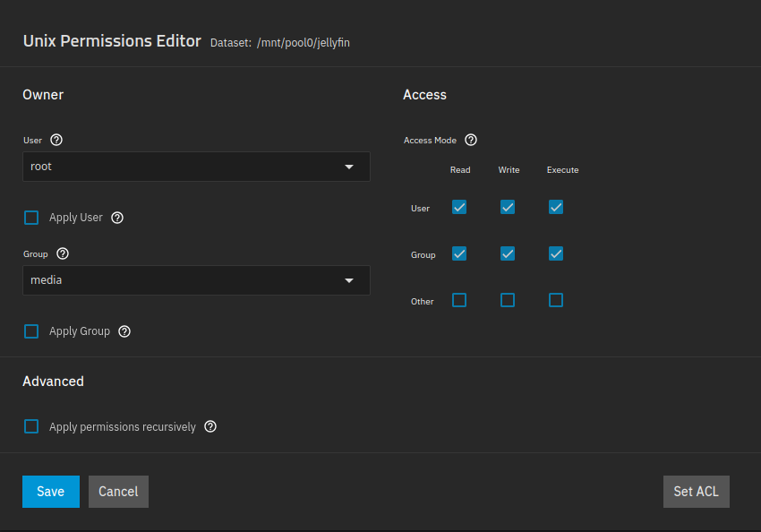Enable the Apply User checkbox

(31, 218)
